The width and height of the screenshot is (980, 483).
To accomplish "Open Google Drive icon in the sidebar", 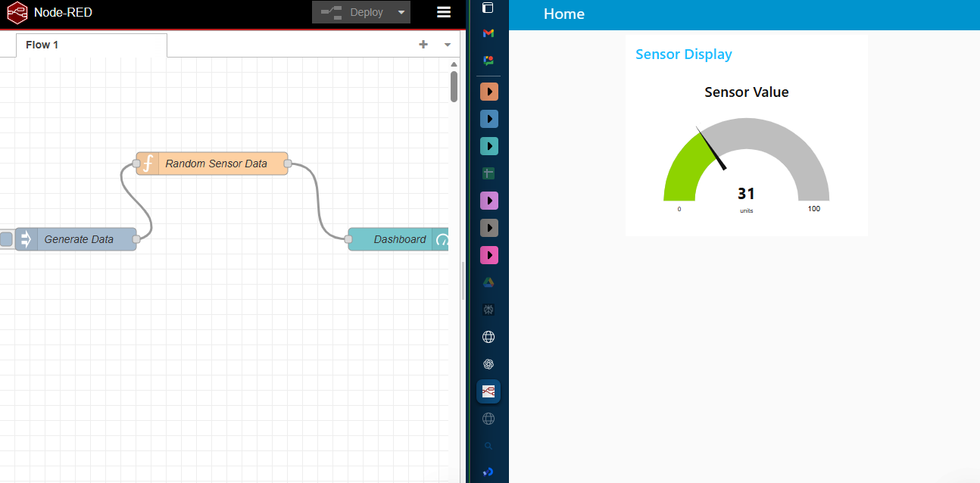I will pos(488,282).
